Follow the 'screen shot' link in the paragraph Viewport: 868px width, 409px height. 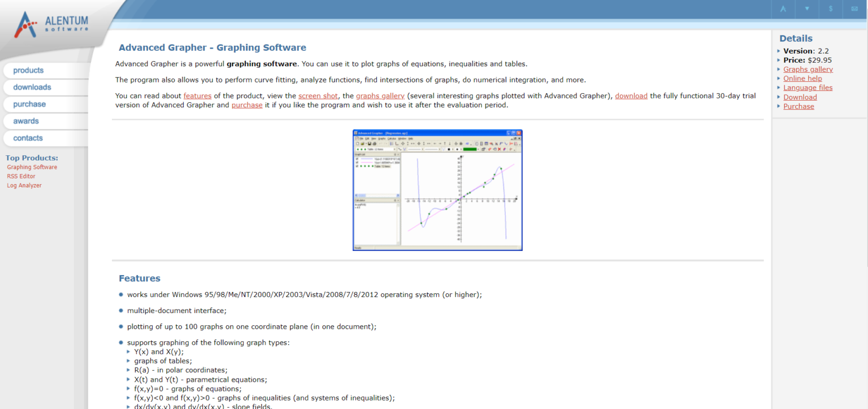pyautogui.click(x=318, y=96)
